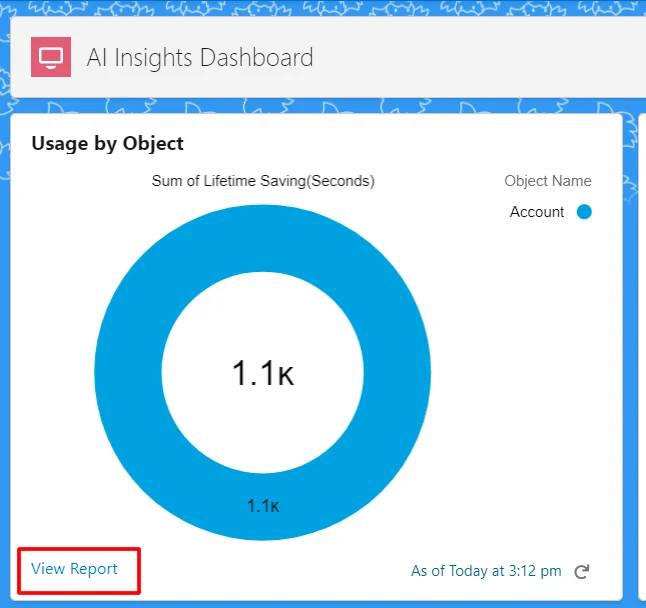Click the word Report in the View Report link

tap(93, 569)
